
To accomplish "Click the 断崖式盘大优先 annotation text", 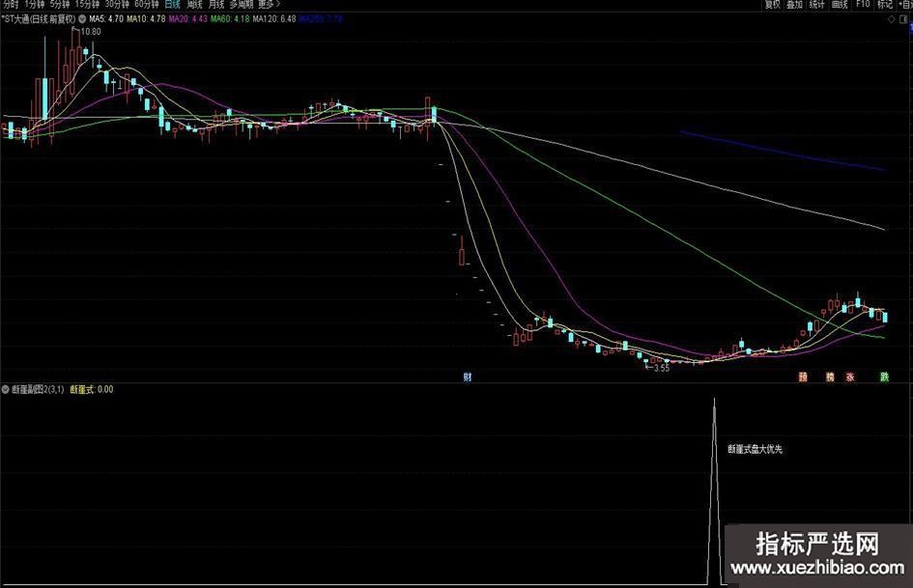I will (x=756, y=449).
